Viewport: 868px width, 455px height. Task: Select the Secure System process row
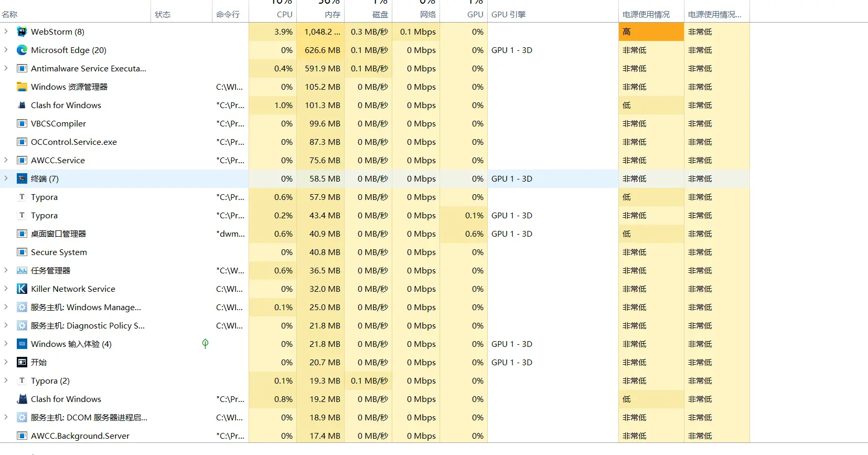click(x=59, y=252)
